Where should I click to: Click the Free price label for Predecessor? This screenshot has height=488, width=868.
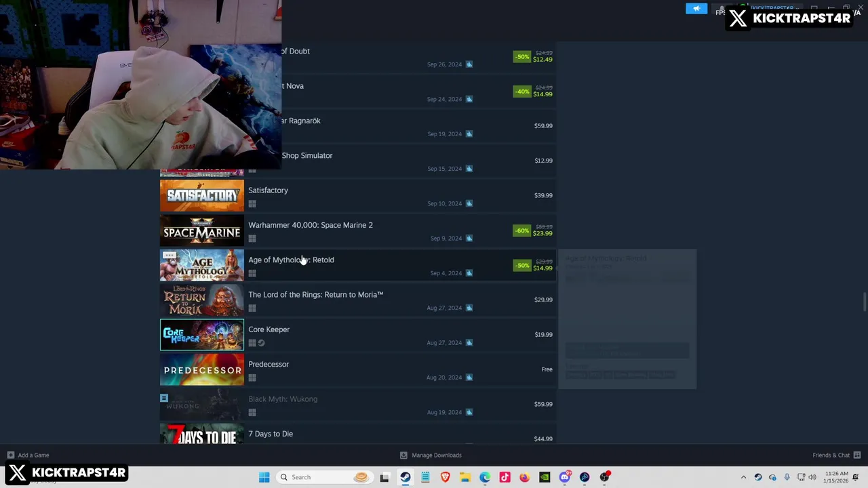pyautogui.click(x=547, y=369)
